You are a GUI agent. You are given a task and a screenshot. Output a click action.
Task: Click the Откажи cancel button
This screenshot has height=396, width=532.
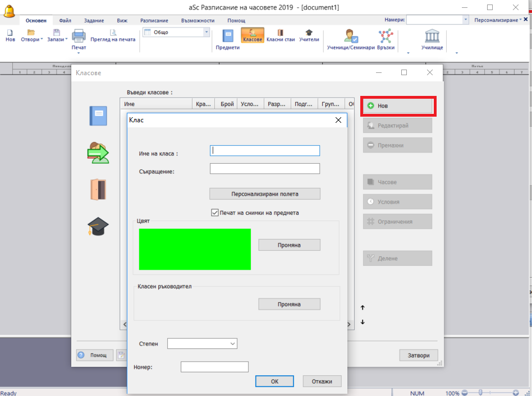click(322, 381)
